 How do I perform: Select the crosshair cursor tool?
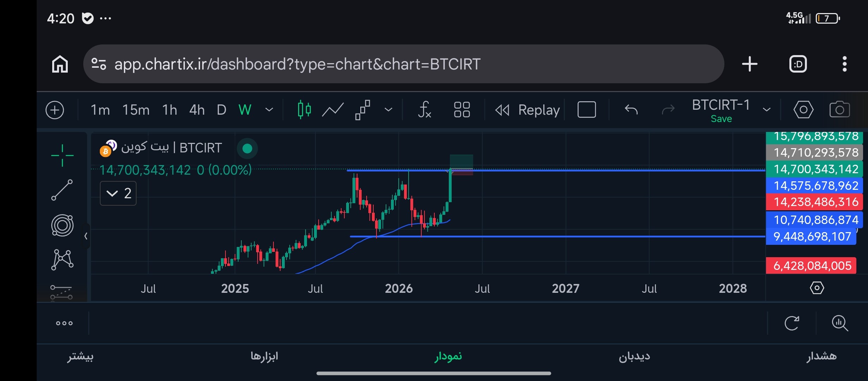62,155
